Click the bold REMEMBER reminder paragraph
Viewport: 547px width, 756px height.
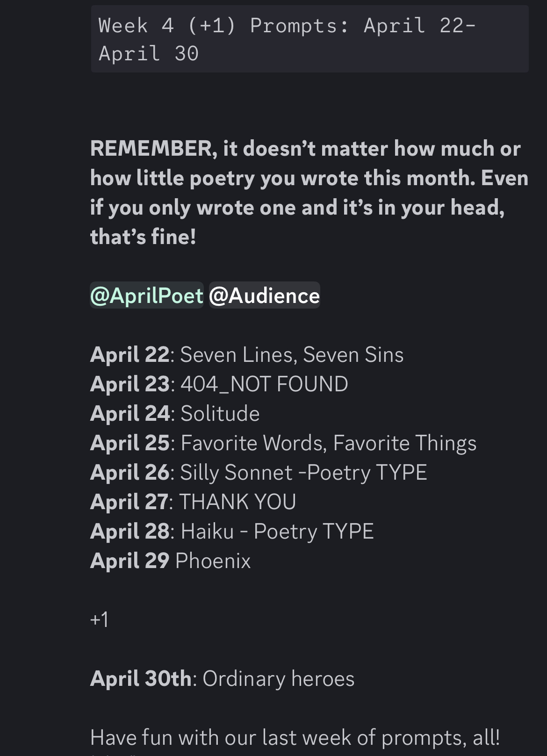[x=309, y=192]
